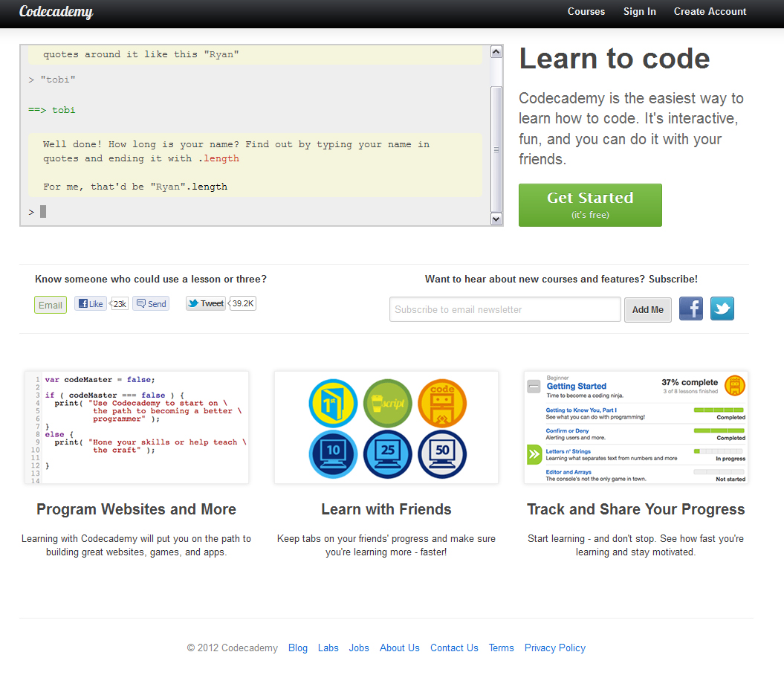784x678 pixels.
Task: Click the orange code robot badge
Action: point(442,402)
